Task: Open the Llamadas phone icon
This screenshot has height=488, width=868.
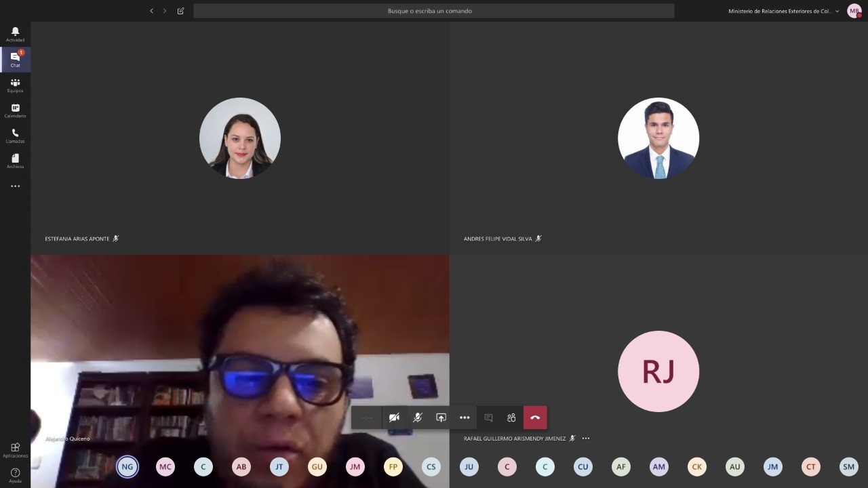Action: [15, 136]
